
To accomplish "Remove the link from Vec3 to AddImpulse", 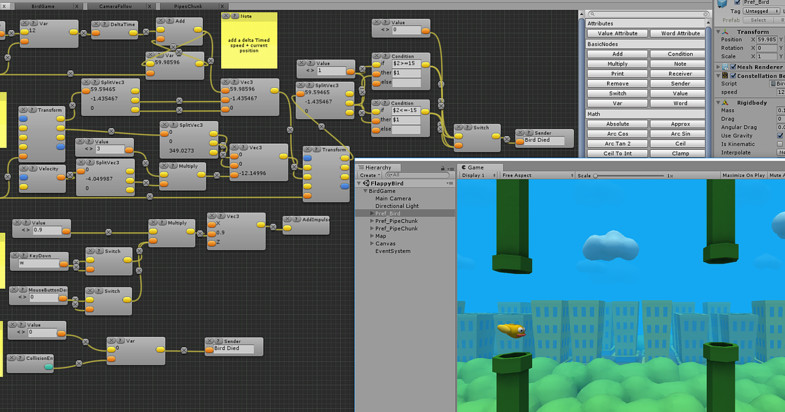I will tap(273, 227).
